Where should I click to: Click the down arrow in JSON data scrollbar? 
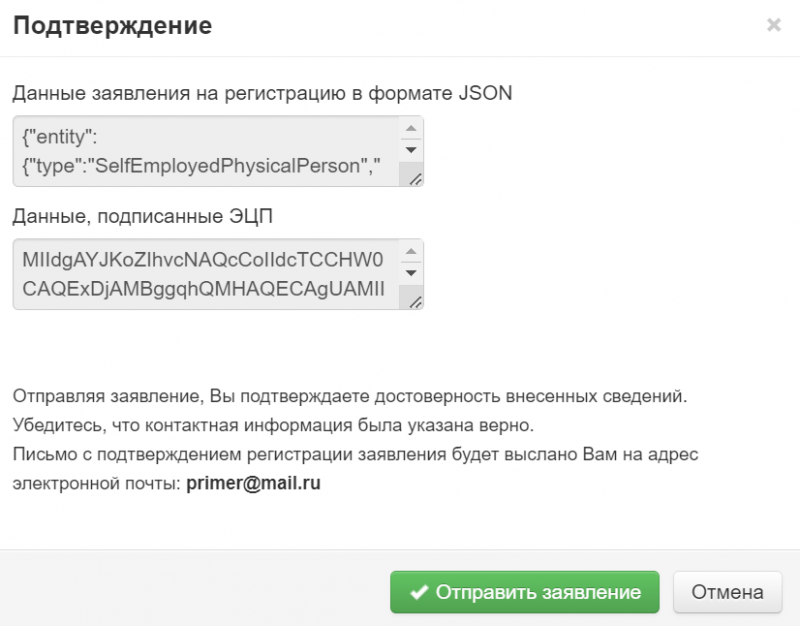click(x=410, y=150)
